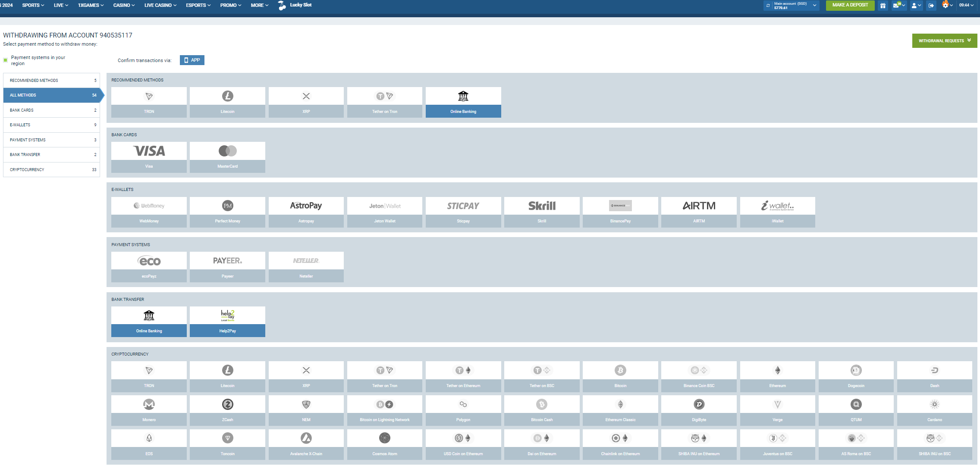Open the Casino dropdown
The height and width of the screenshot is (475, 980).
point(124,5)
